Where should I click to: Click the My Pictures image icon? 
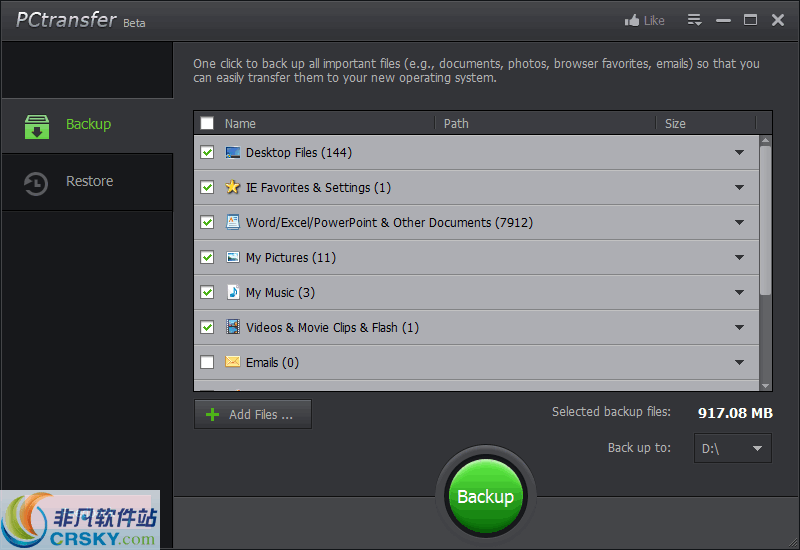point(233,257)
